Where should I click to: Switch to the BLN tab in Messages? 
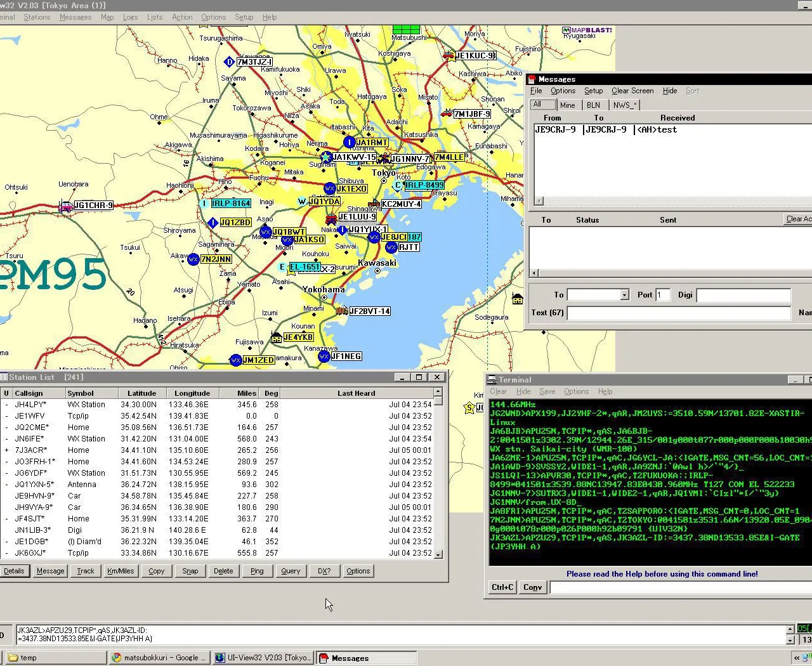pos(593,105)
